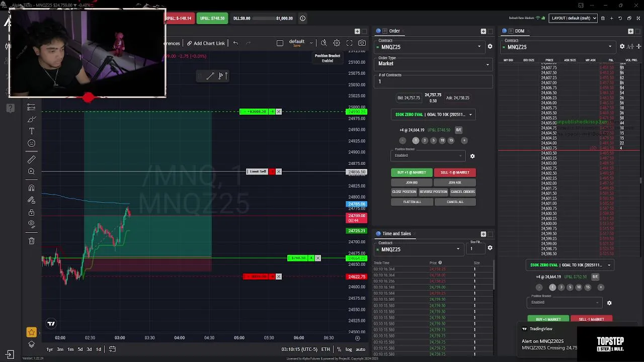
Task: Expand DOM contract MNQZ25 dropdown
Action: [558, 47]
